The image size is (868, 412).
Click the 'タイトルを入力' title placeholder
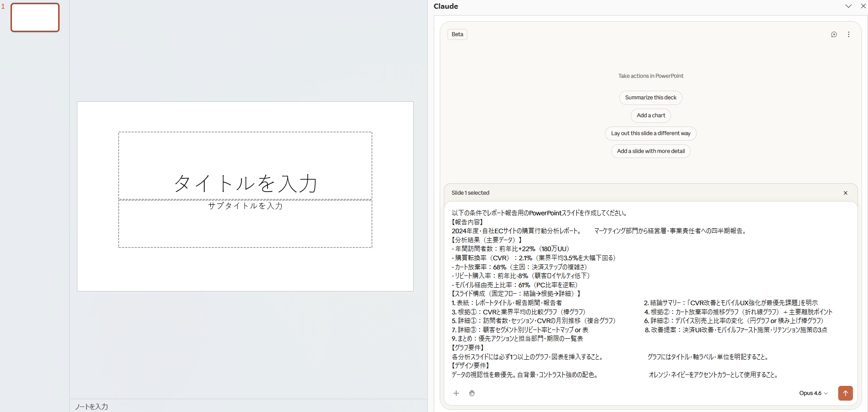[245, 183]
